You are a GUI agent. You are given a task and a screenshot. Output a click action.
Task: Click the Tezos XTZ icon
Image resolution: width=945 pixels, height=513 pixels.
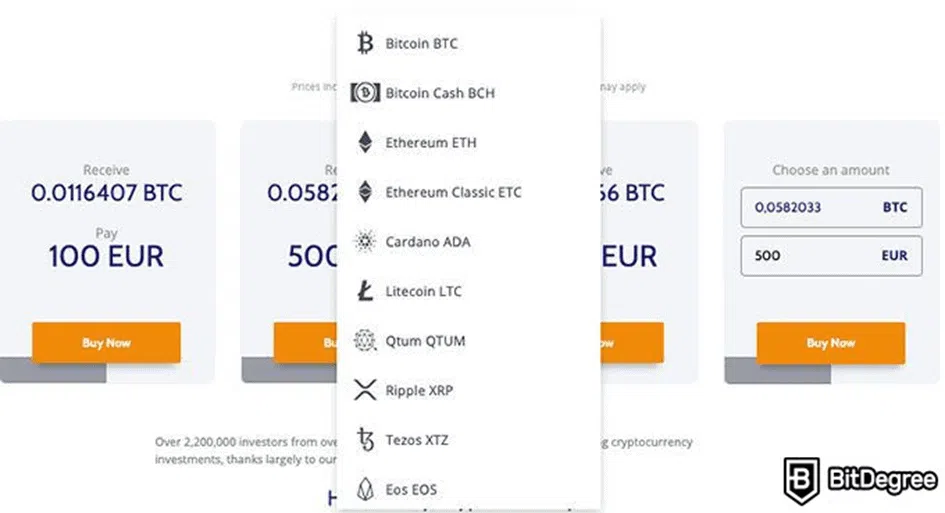click(x=365, y=439)
